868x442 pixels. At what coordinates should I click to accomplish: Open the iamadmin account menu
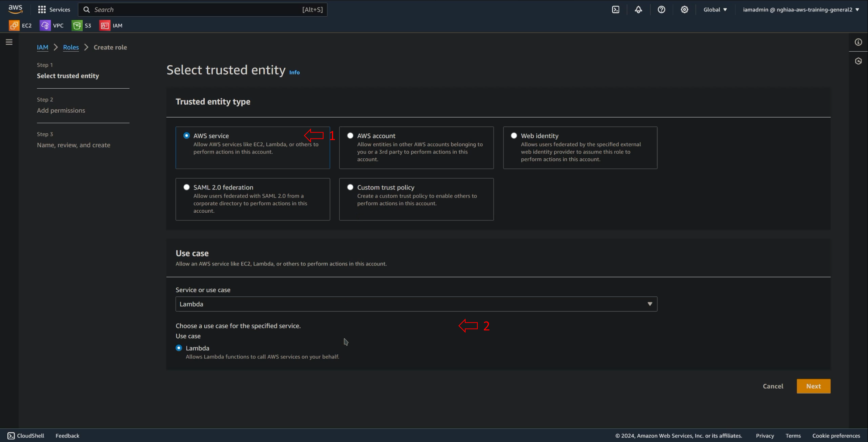coord(801,10)
